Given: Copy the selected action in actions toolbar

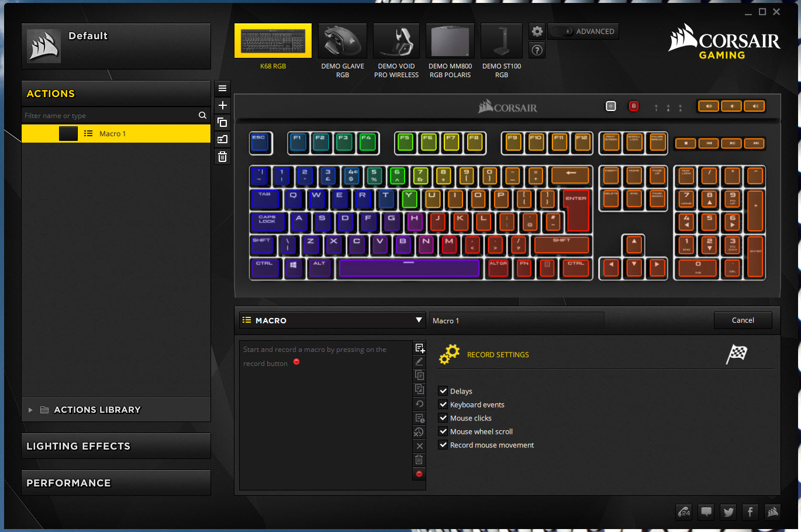Looking at the screenshot, I should 222,122.
